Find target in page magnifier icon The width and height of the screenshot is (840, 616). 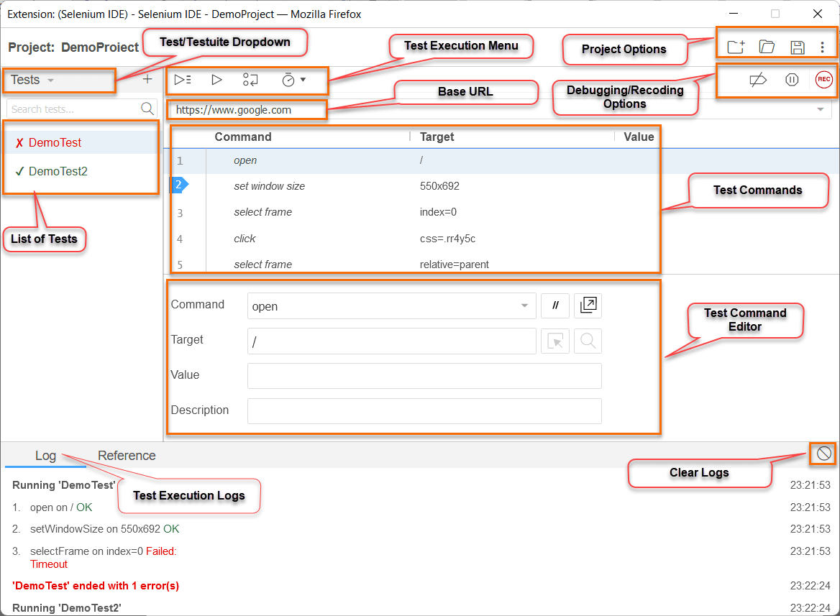point(588,341)
